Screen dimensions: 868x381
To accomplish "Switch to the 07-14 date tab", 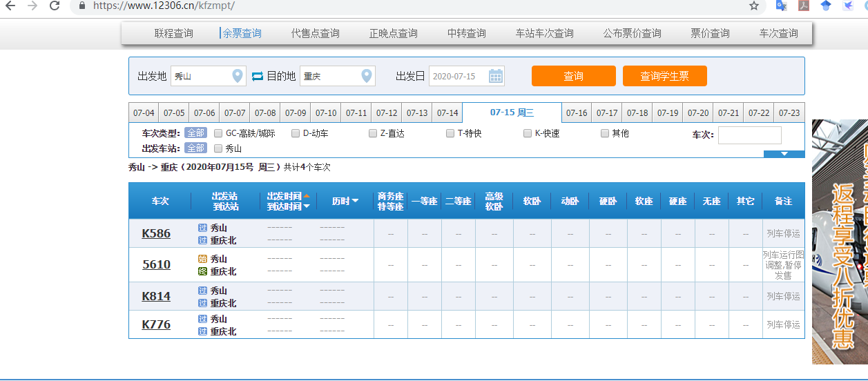I will point(447,113).
